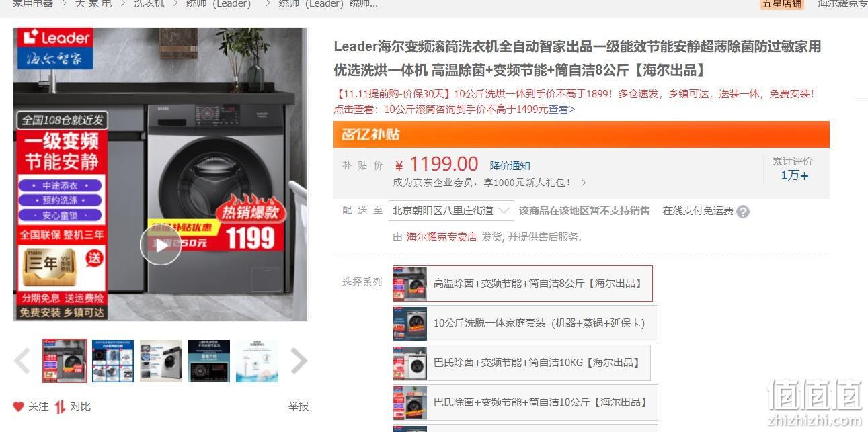Select the 高温除菌+变频节能+筒自洁8公斤 option
The width and height of the screenshot is (868, 432).
522,284
